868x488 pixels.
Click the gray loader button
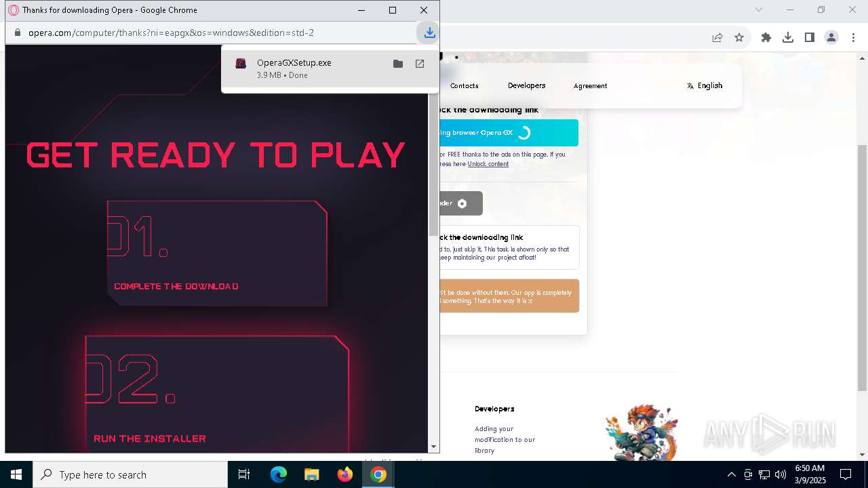pos(461,203)
